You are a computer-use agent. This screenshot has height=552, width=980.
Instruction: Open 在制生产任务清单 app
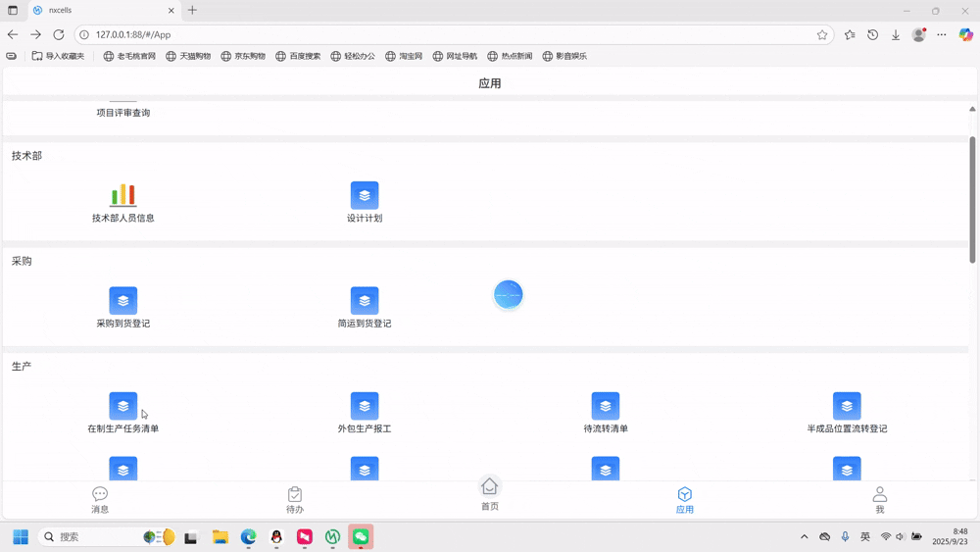122,407
